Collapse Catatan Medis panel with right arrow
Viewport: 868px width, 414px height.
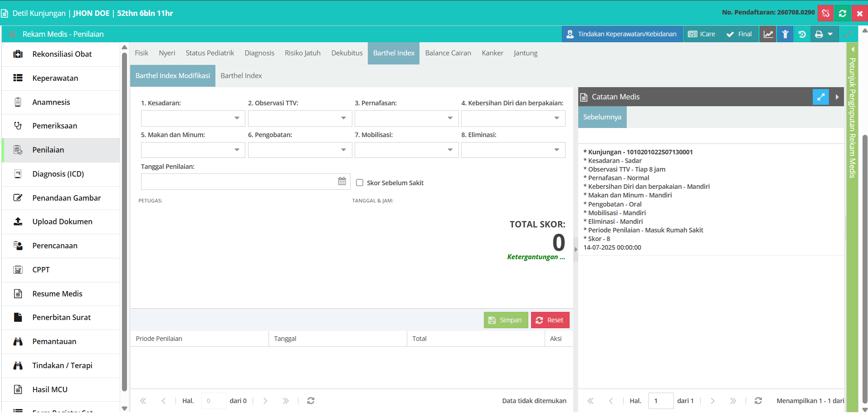[x=837, y=97]
